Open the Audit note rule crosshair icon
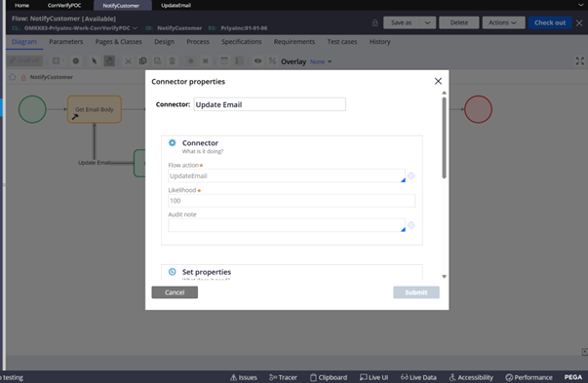The width and height of the screenshot is (588, 383). 412,225
